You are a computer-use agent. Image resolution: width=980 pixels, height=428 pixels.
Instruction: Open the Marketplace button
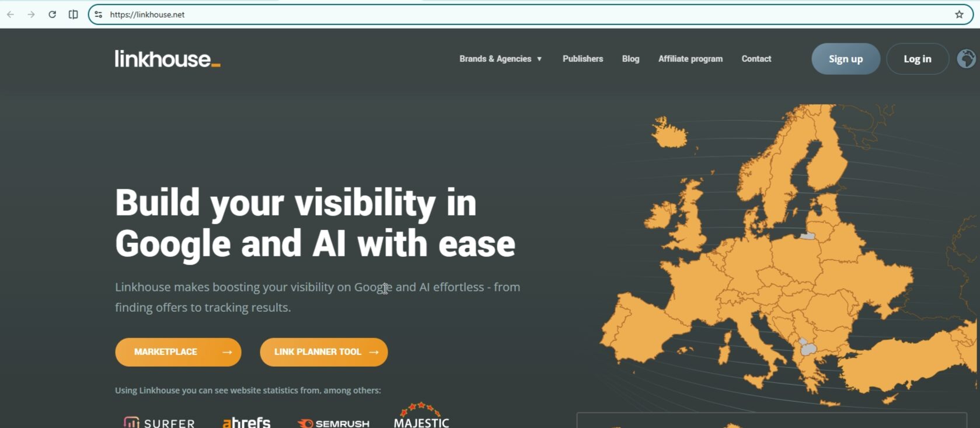click(x=178, y=352)
